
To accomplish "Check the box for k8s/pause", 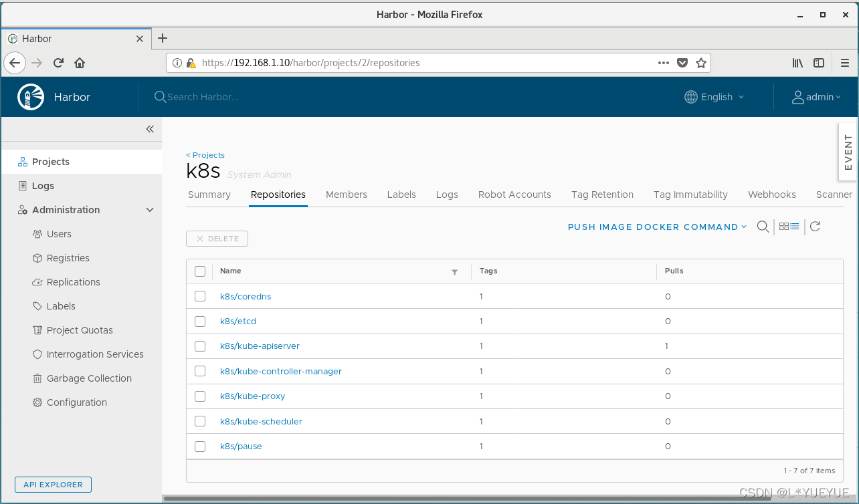I will click(x=200, y=447).
